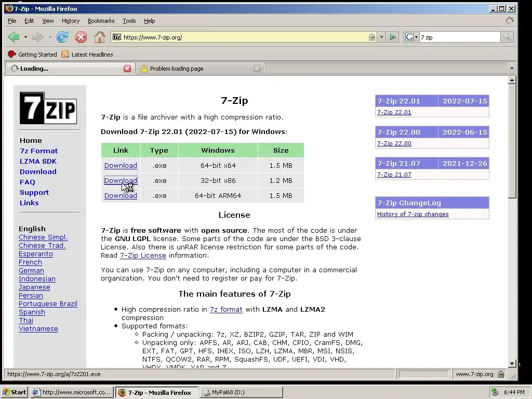This screenshot has height=399, width=532.
Task: Open the Windows Start button
Action: point(14,392)
